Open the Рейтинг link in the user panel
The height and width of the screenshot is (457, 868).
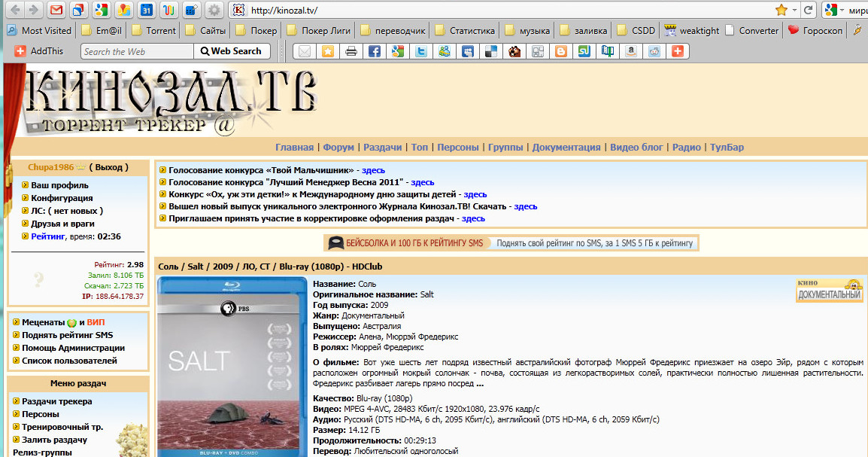[48, 236]
